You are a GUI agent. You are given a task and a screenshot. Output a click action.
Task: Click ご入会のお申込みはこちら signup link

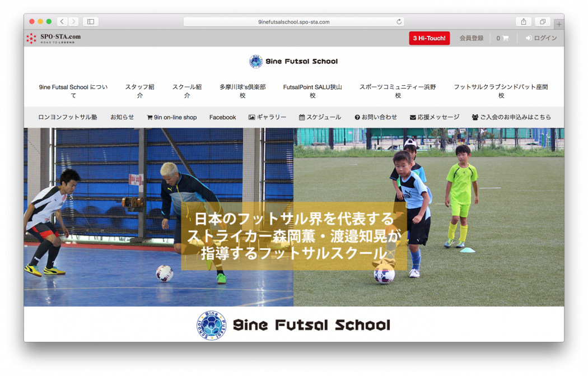[511, 117]
